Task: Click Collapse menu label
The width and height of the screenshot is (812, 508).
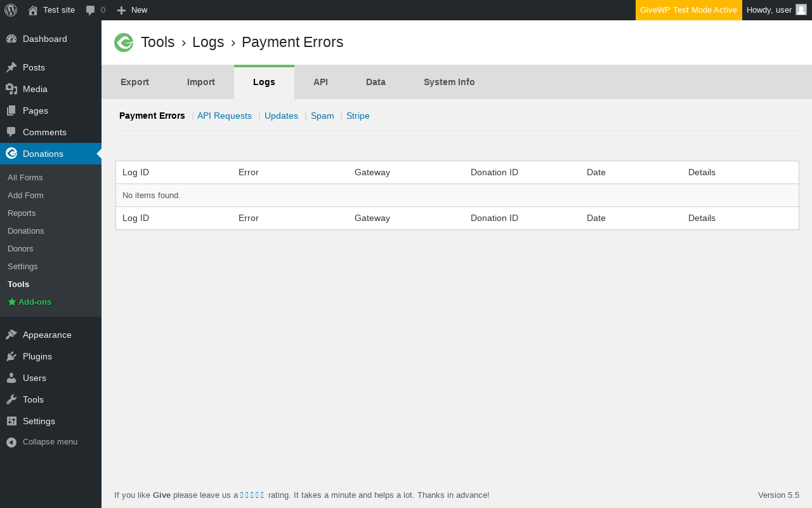Action: (50, 442)
